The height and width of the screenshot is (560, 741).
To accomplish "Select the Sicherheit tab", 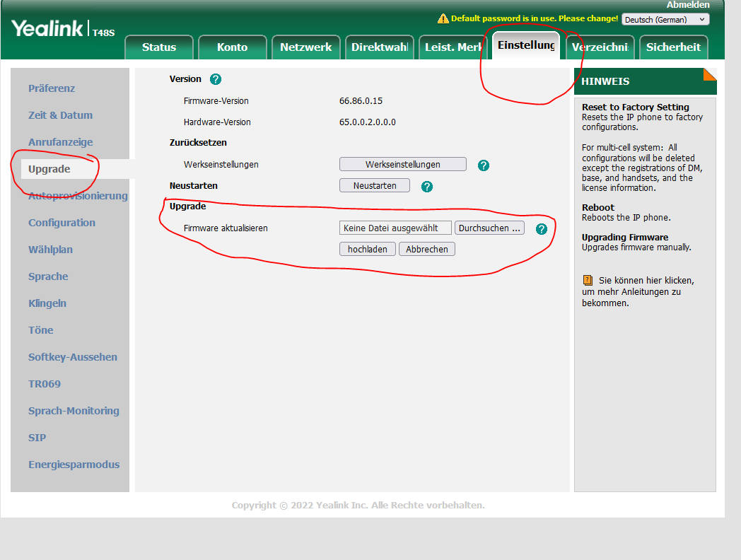I will [x=673, y=47].
